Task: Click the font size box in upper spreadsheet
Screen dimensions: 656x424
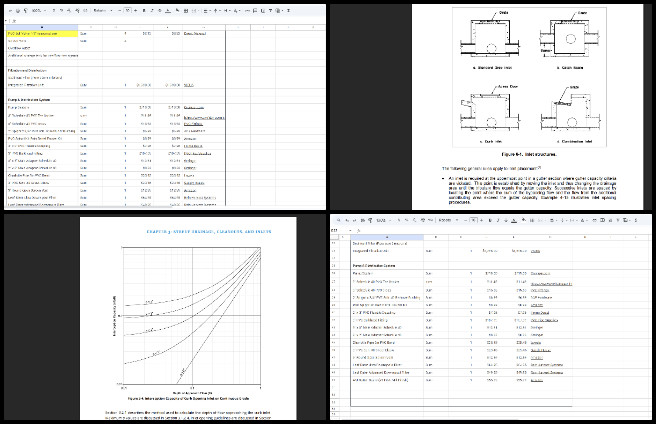Action: [128, 10]
